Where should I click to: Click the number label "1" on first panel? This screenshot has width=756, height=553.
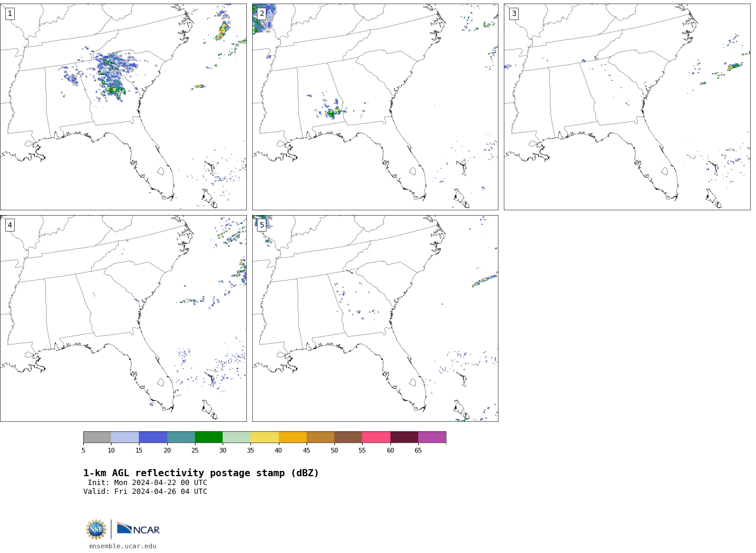[9, 14]
